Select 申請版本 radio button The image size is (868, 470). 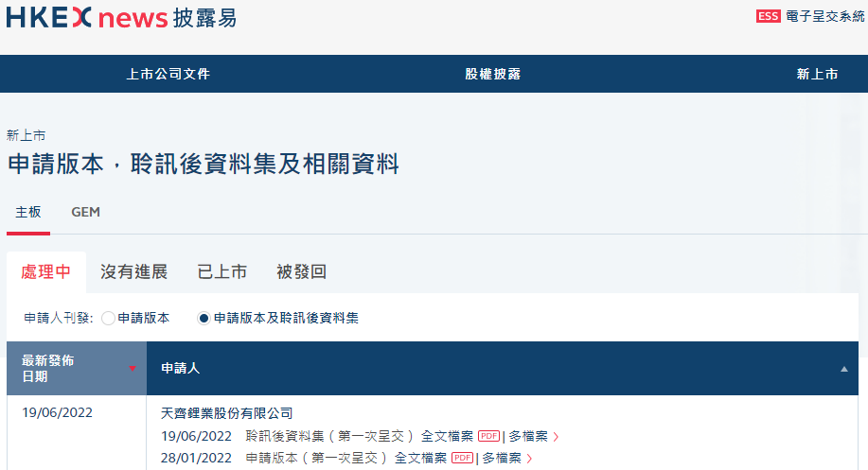109,319
